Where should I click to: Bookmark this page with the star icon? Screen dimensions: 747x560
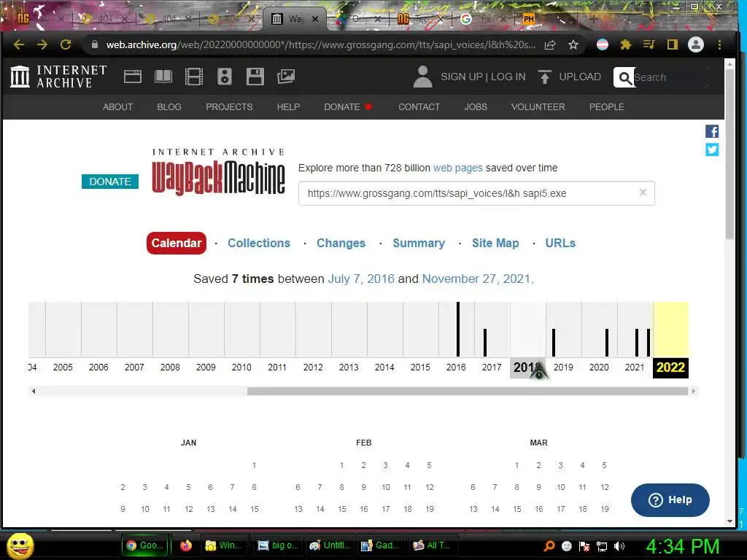coord(573,44)
